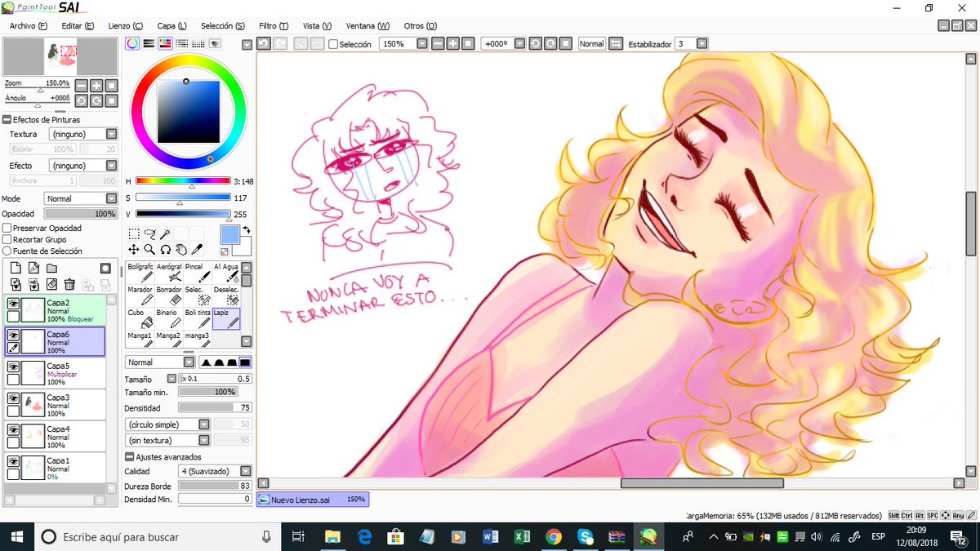
Task: Enable Preservar Opacidad checkbox
Action: [7, 228]
